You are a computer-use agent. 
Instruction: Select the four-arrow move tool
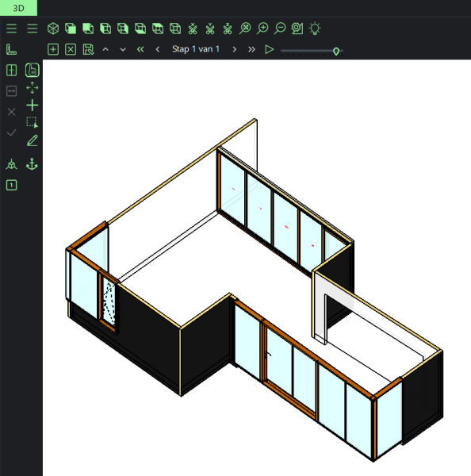(x=33, y=88)
